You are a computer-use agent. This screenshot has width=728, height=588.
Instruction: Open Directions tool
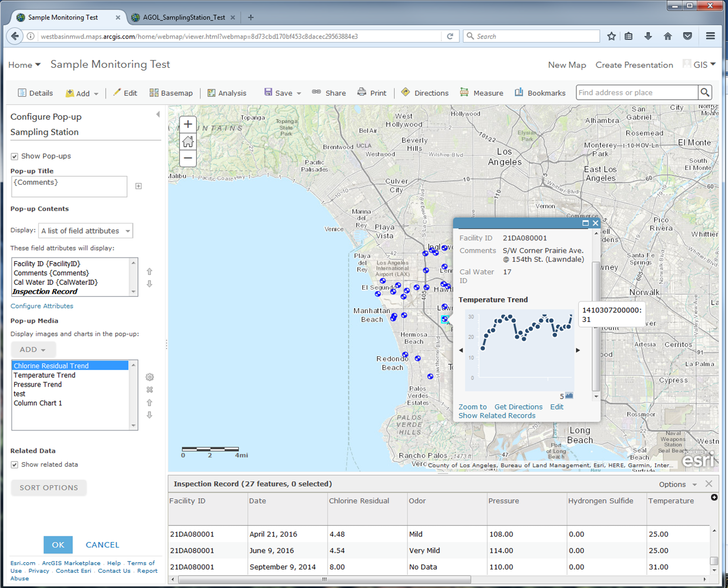point(425,93)
